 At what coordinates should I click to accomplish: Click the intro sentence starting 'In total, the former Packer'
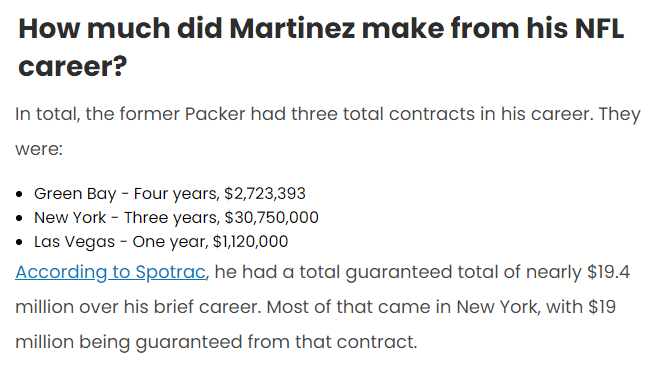(x=328, y=132)
